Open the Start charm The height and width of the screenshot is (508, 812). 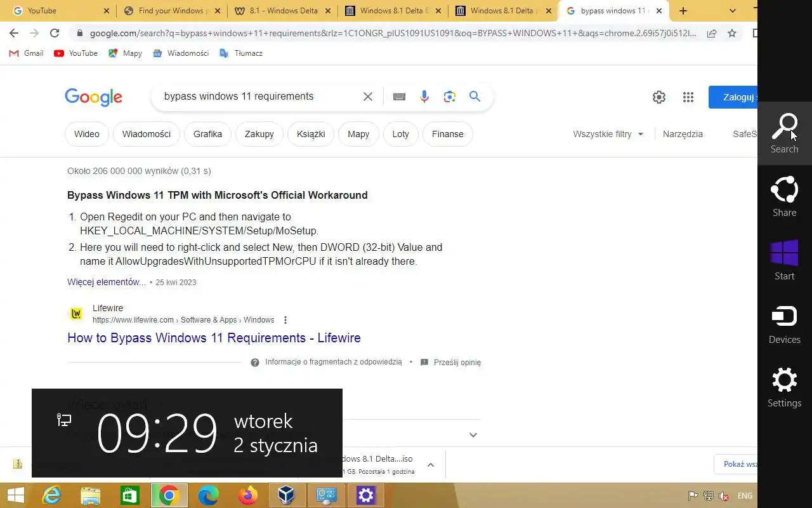(784, 260)
